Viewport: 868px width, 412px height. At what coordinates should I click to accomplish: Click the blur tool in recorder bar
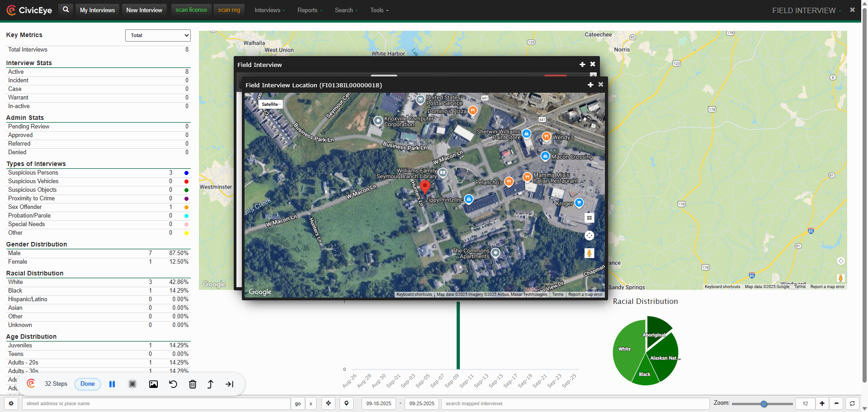tap(132, 384)
